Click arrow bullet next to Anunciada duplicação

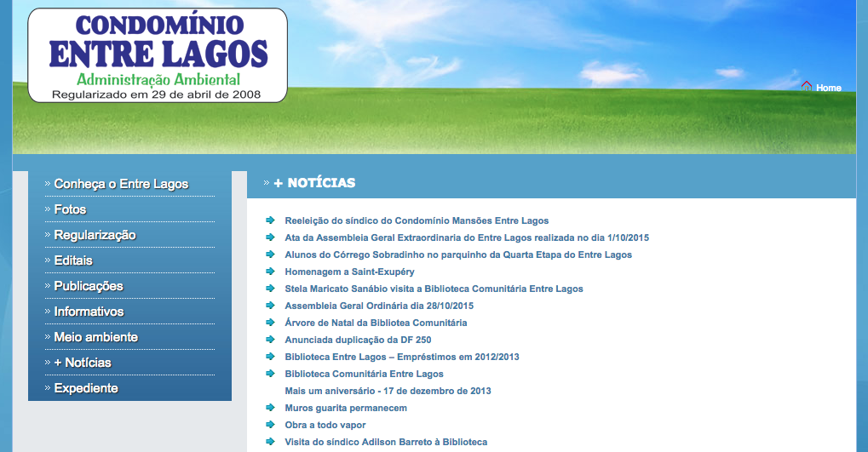[270, 340]
